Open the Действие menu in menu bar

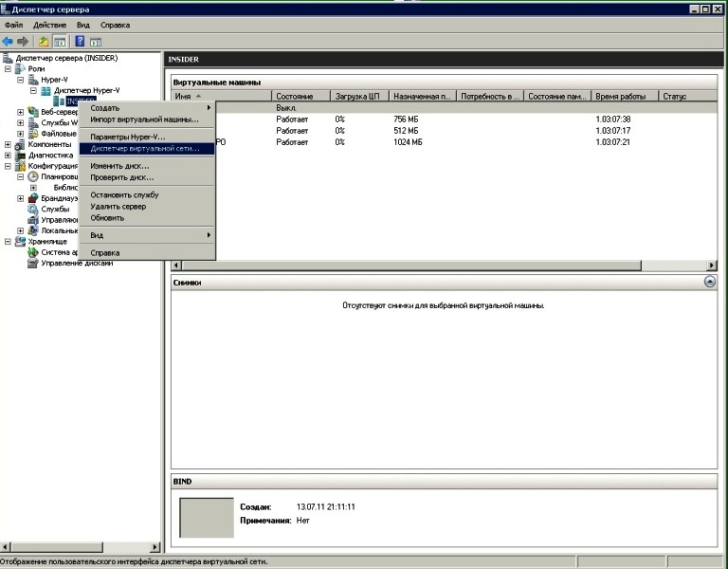49,24
